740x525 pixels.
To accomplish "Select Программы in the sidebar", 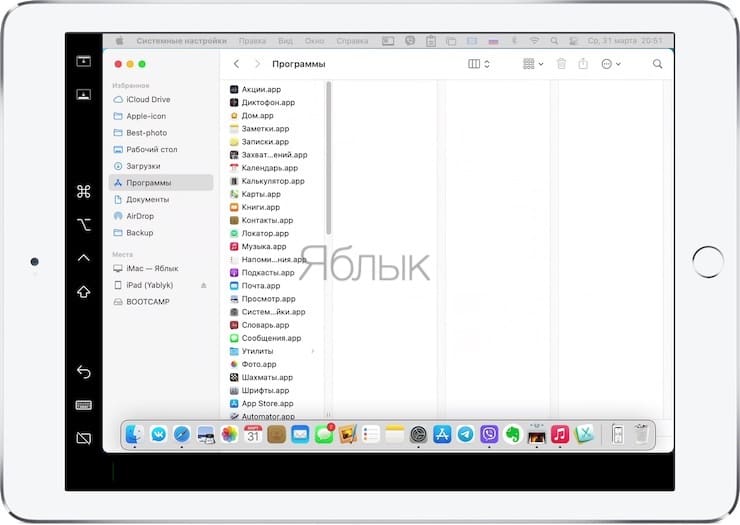I will (x=161, y=183).
